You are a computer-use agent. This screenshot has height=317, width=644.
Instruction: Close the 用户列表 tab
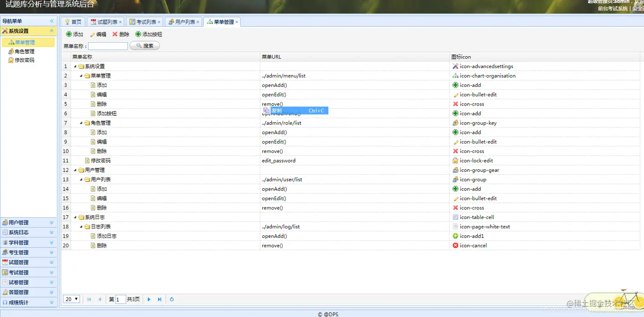click(198, 22)
